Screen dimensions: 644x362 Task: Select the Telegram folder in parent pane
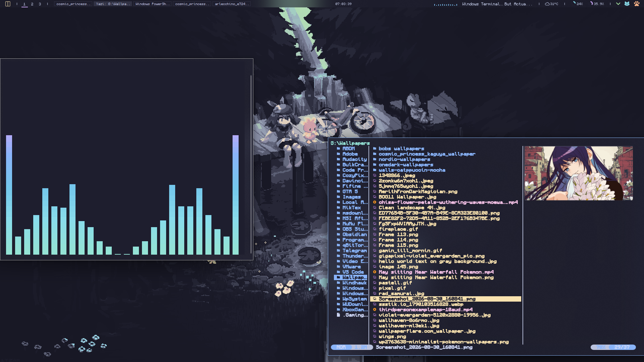(354, 251)
